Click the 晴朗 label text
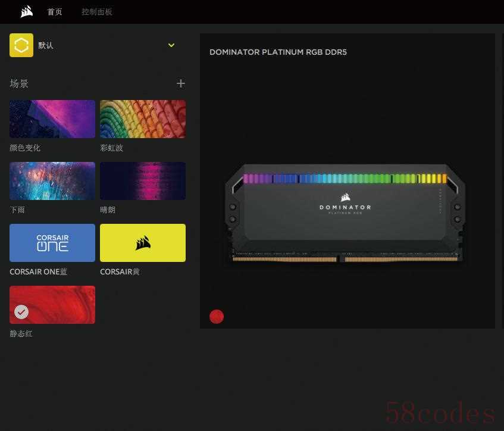This screenshot has width=504, height=431. pos(108,210)
